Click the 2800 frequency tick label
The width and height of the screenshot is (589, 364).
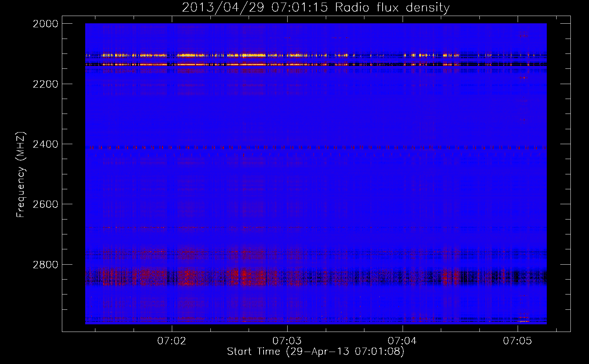click(46, 264)
